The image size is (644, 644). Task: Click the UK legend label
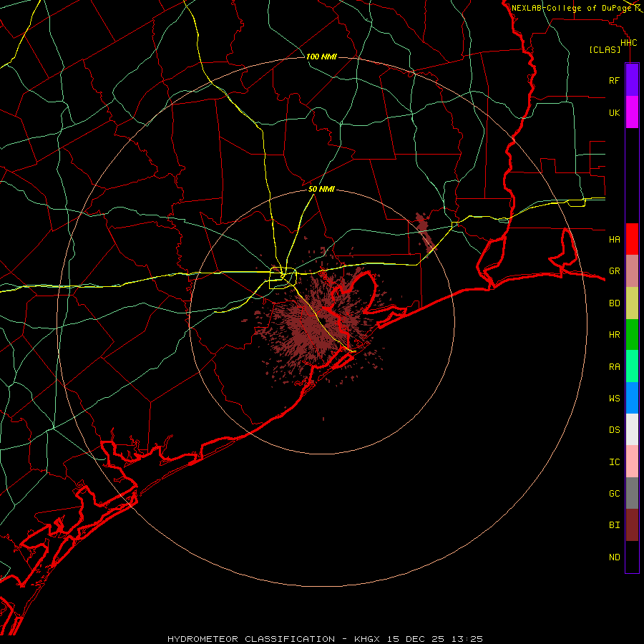[614, 112]
